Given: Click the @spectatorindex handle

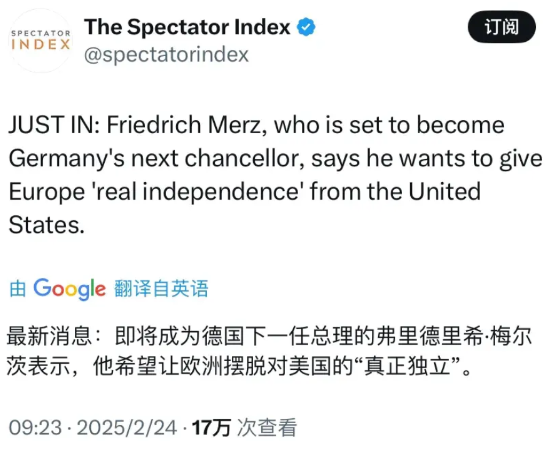Looking at the screenshot, I should [166, 54].
